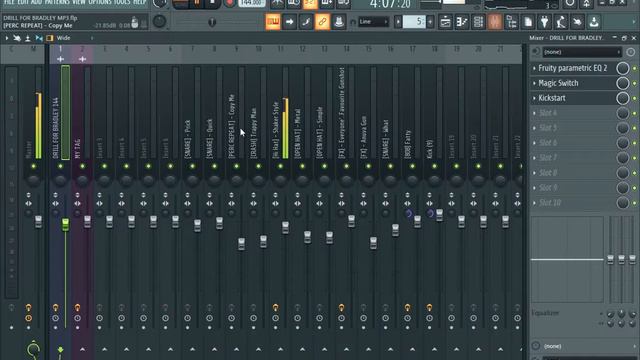Mute the MY TAG mixer track
This screenshot has height=360, width=640.
click(x=82, y=166)
